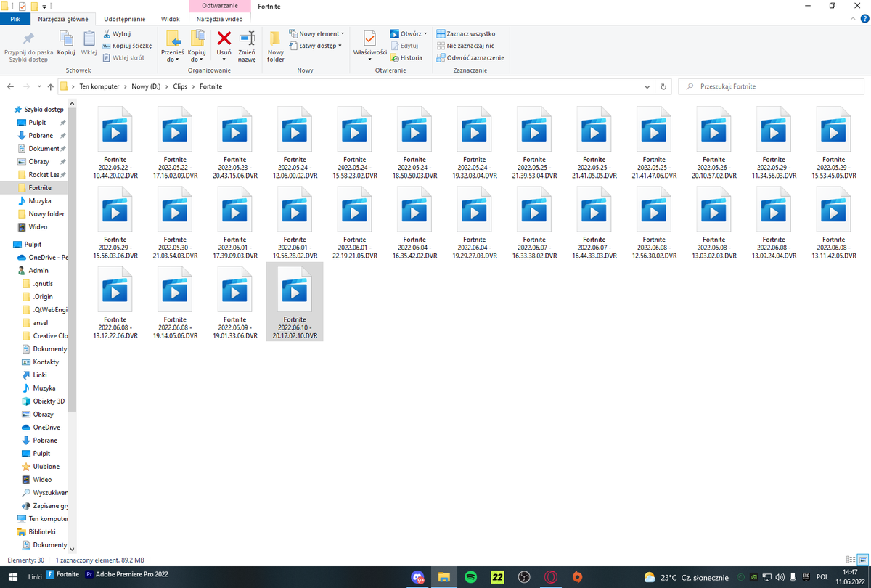Select file Fortnite 2022.06.09 - 19.01.33.06.DVR
The width and height of the screenshot is (871, 588).
point(234,303)
